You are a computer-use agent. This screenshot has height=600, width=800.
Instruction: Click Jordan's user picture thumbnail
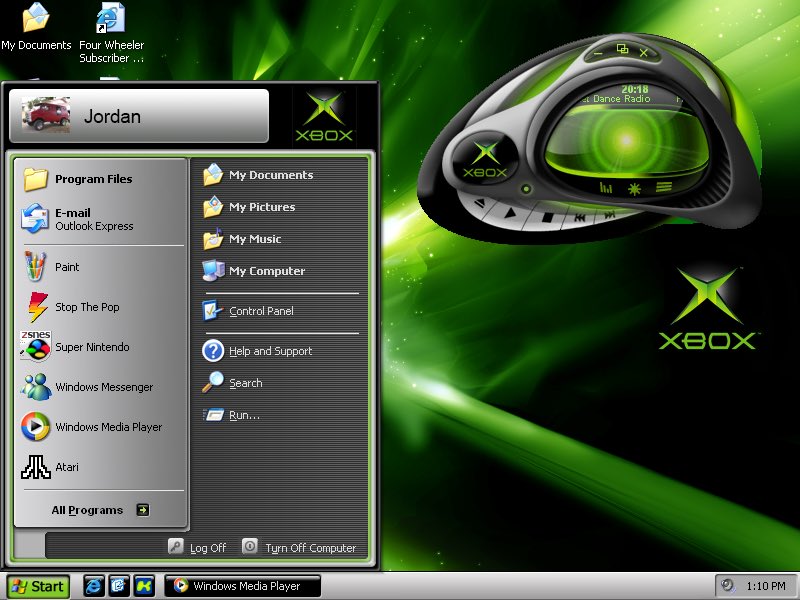click(46, 116)
